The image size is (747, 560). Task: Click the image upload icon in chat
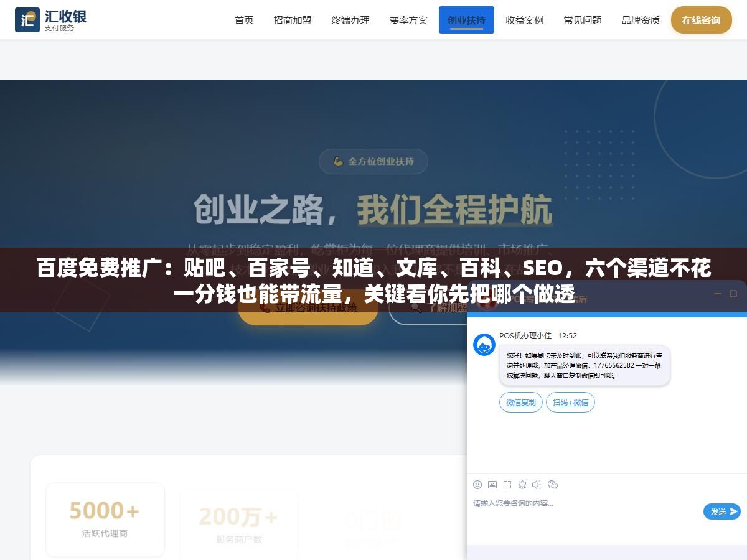pos(492,485)
